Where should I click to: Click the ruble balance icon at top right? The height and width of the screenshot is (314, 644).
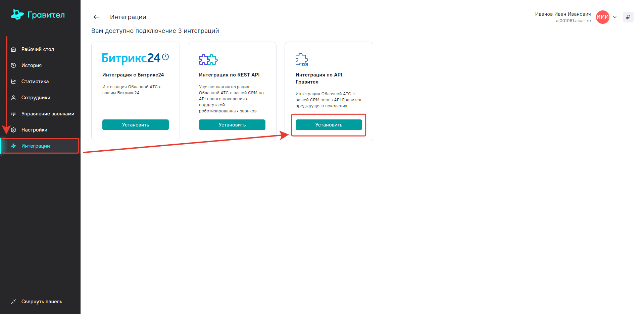click(628, 17)
